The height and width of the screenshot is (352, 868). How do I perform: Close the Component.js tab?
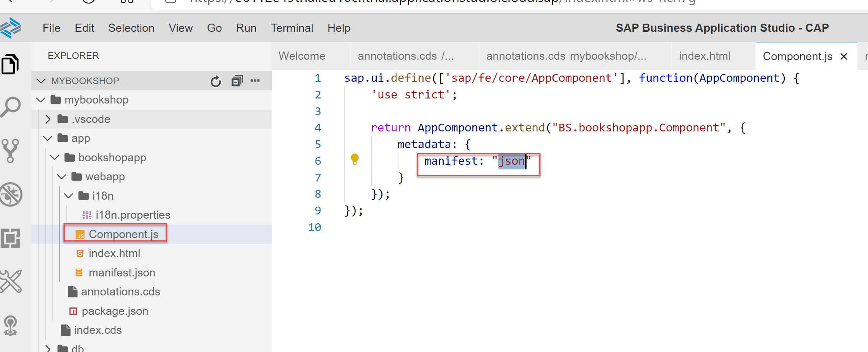click(x=844, y=57)
